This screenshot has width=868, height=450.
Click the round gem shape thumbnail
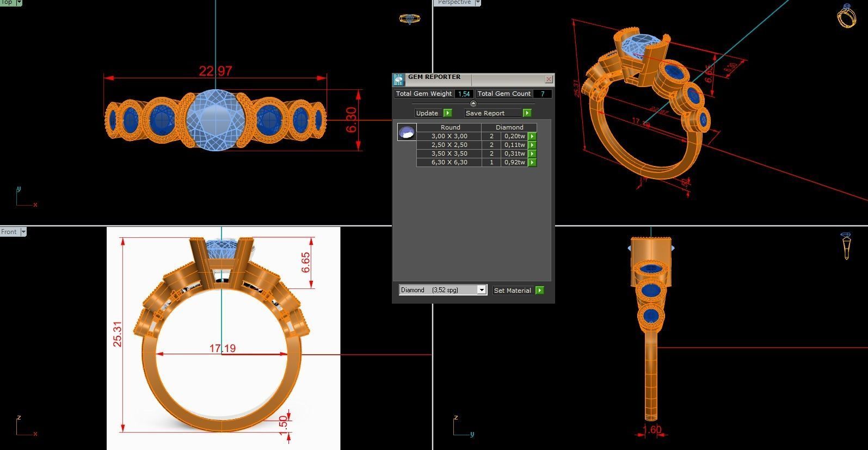tap(407, 132)
